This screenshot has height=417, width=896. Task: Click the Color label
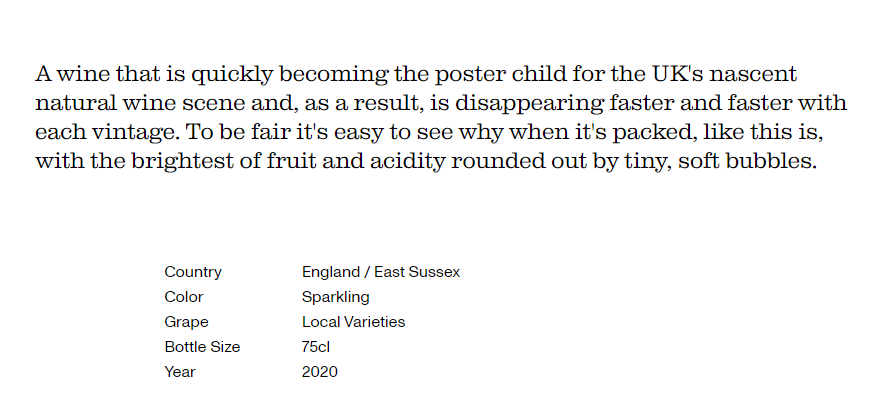[x=183, y=297]
